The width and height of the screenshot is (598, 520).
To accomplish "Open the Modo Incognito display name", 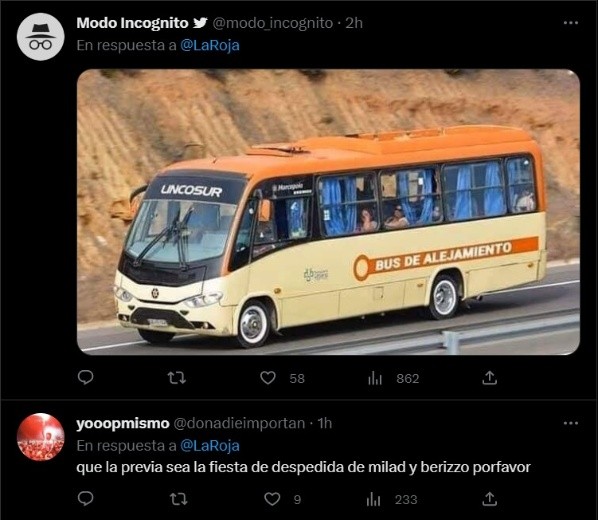I will pos(132,23).
